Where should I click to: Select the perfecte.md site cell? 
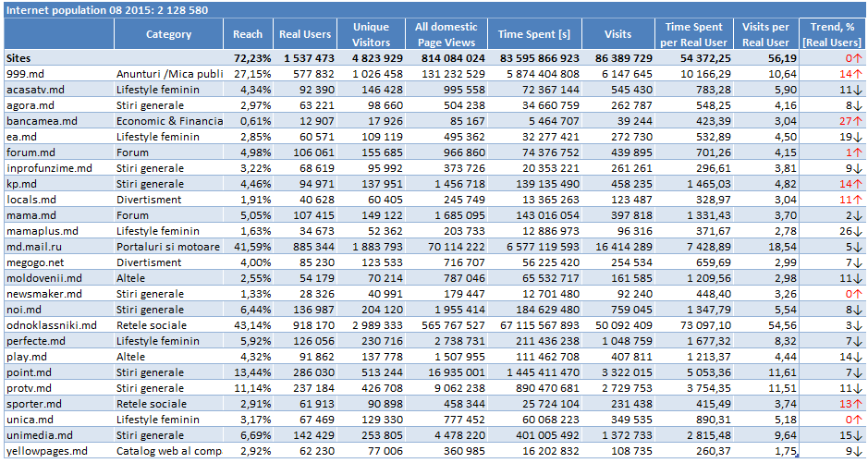[x=58, y=341]
